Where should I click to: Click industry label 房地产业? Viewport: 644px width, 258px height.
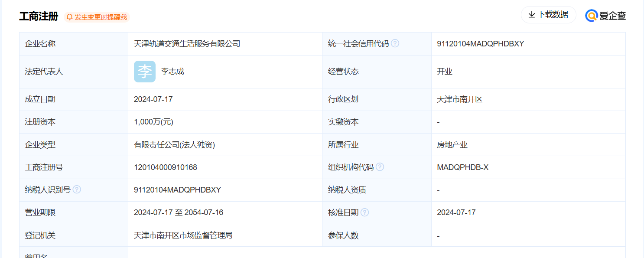point(452,144)
